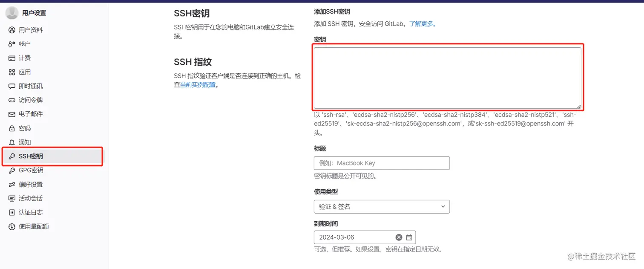Click the SSH 指纹 heading
Screen dimensions: 644x269
(193, 62)
